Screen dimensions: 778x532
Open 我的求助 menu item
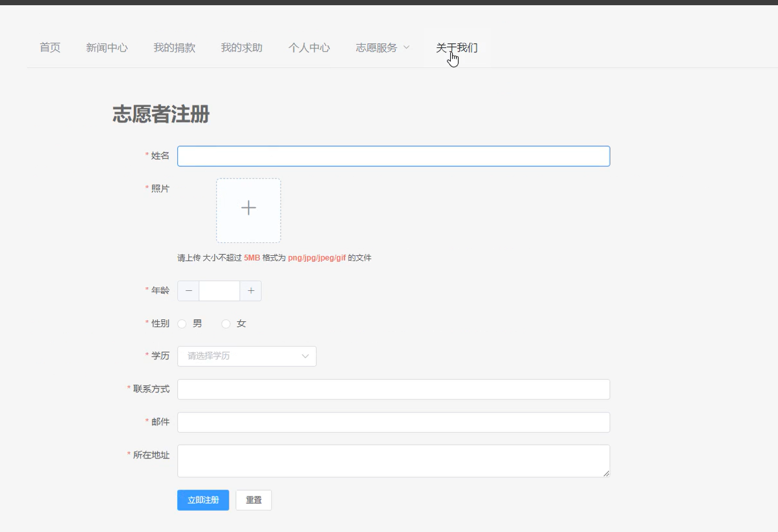241,48
